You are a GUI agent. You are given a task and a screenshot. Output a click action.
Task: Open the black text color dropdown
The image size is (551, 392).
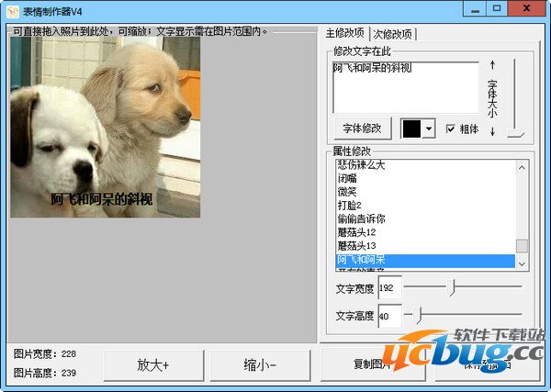429,129
